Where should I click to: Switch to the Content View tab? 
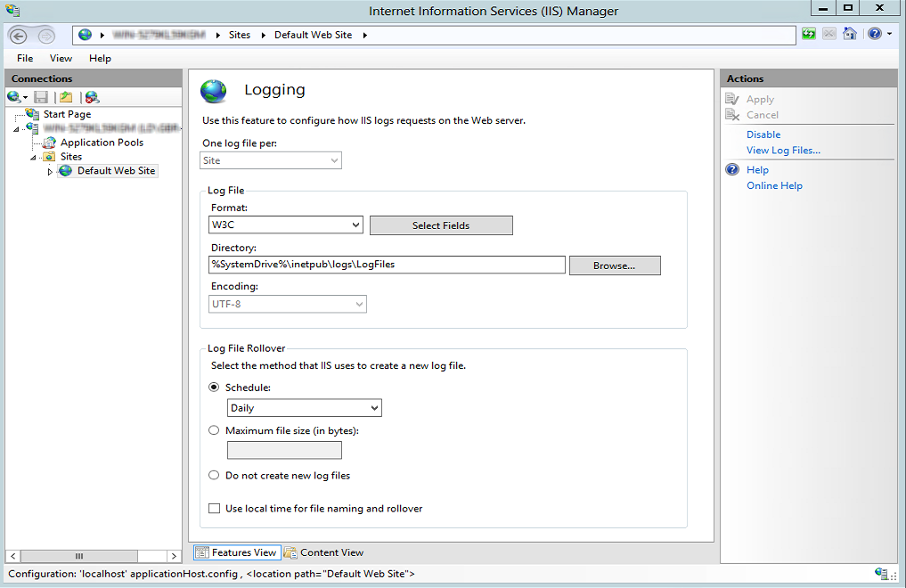(x=324, y=552)
